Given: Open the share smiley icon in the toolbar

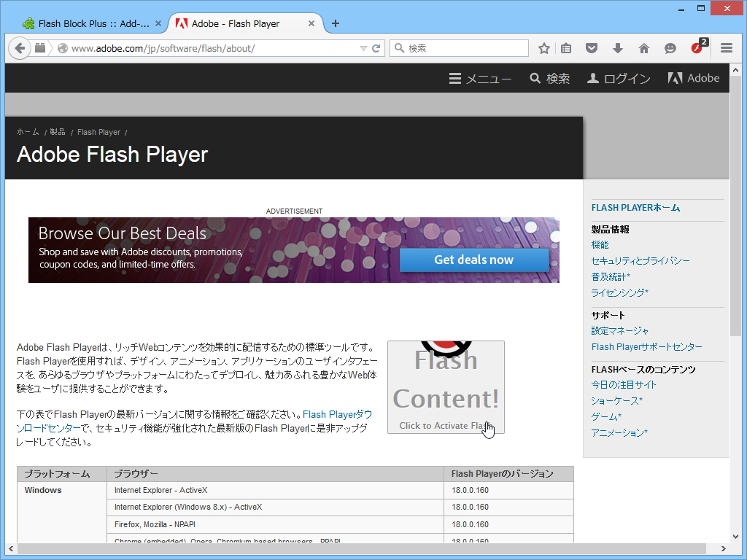Looking at the screenshot, I should [x=670, y=48].
